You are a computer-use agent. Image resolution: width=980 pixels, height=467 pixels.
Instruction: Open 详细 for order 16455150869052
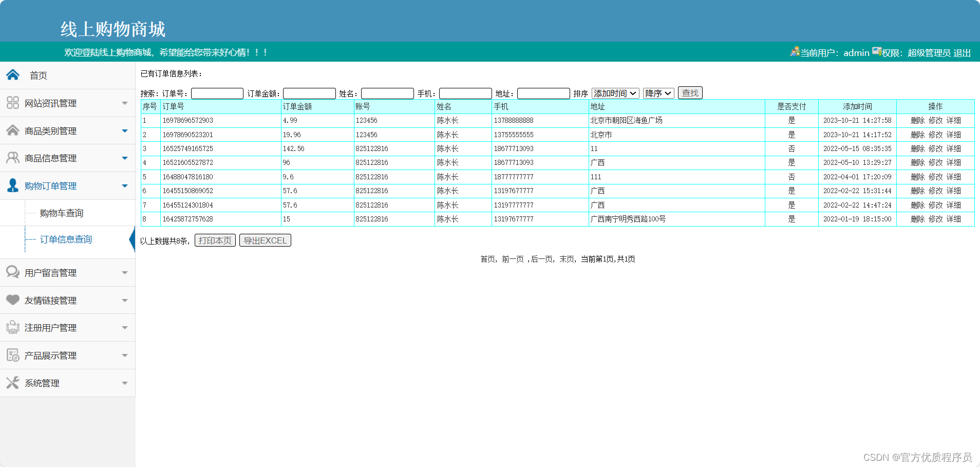953,191
